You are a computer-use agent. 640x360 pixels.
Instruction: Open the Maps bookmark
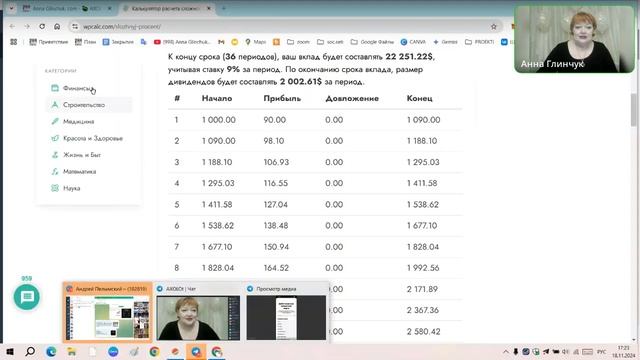click(256, 42)
